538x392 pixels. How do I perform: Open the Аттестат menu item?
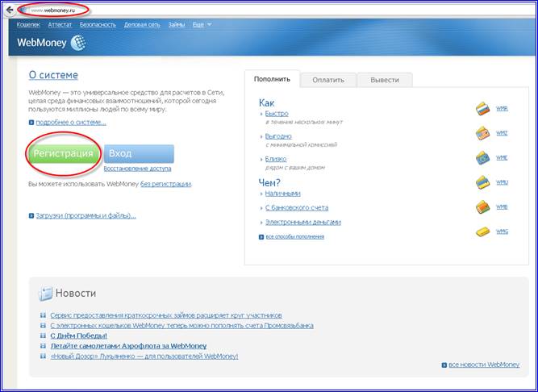point(60,25)
